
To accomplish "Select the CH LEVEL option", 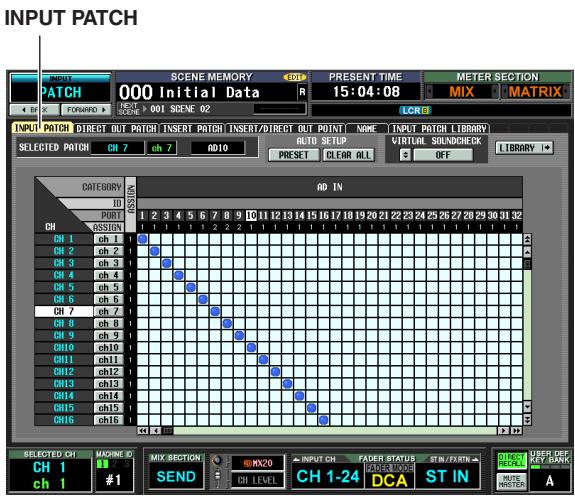I will tap(258, 480).
